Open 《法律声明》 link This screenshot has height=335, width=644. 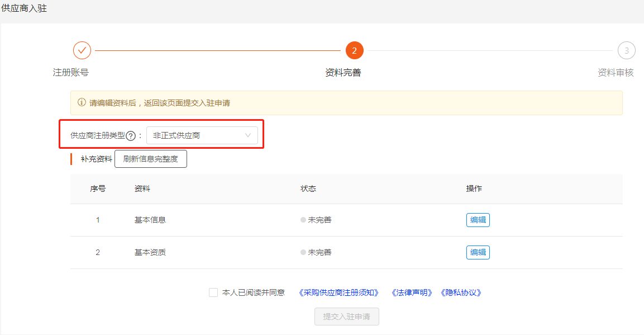pyautogui.click(x=412, y=292)
